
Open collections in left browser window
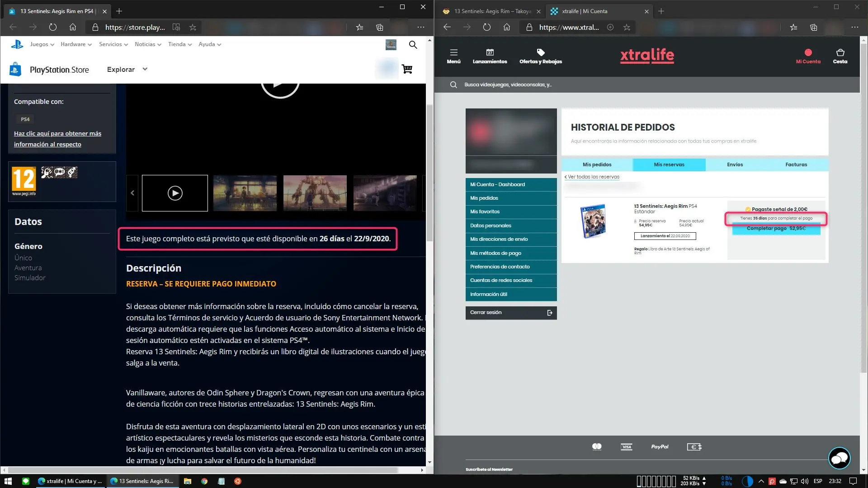tap(380, 27)
